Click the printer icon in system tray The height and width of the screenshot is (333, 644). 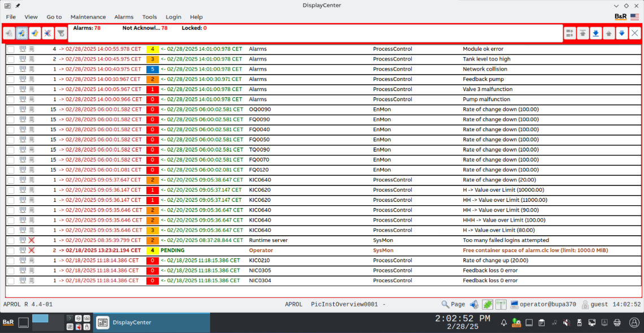coord(617,323)
